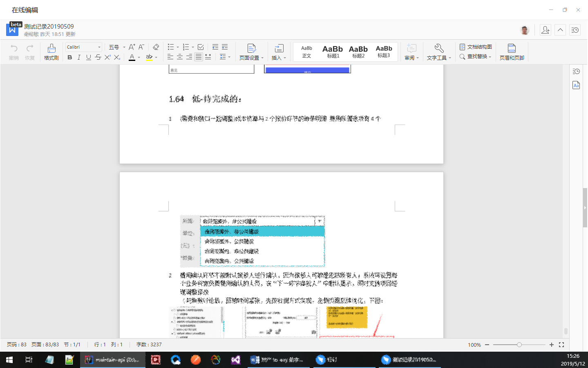Screen dimensions: 588x368
Task: Expand the highlight color dropdown arrow
Action: pyautogui.click(x=156, y=58)
